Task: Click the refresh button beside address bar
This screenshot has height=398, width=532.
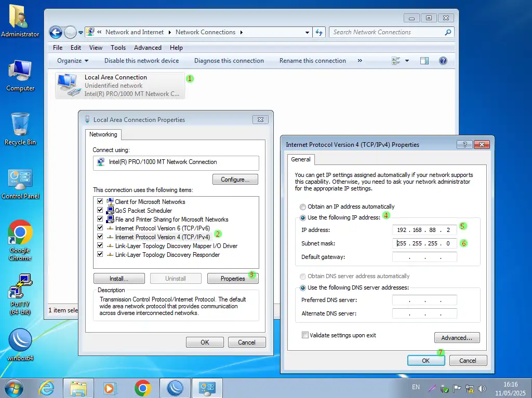Action: click(319, 32)
